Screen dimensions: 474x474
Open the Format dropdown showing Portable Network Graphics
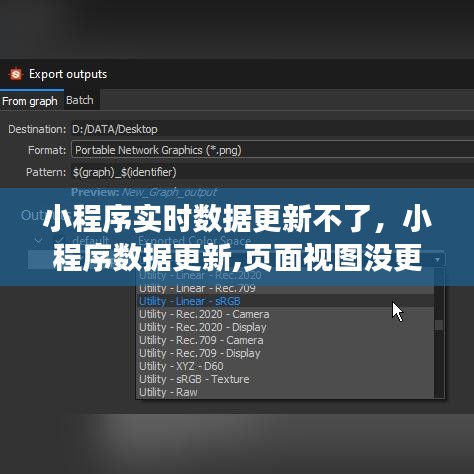tap(273, 150)
